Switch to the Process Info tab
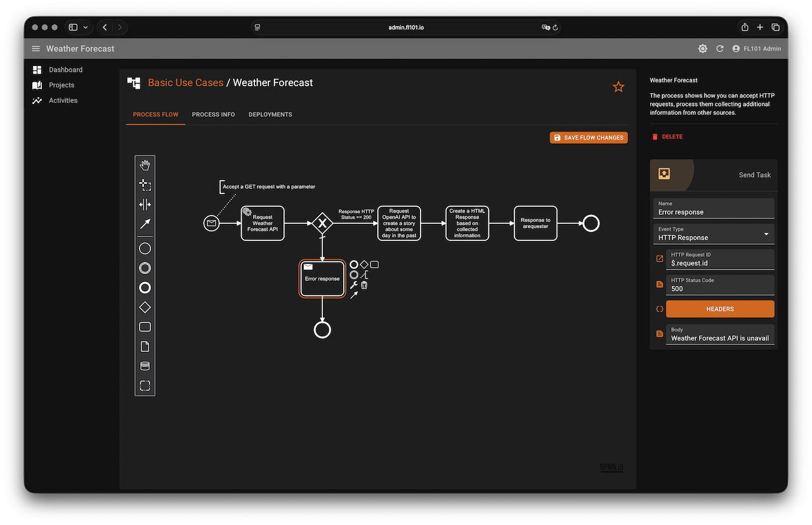812x525 pixels. (x=213, y=115)
